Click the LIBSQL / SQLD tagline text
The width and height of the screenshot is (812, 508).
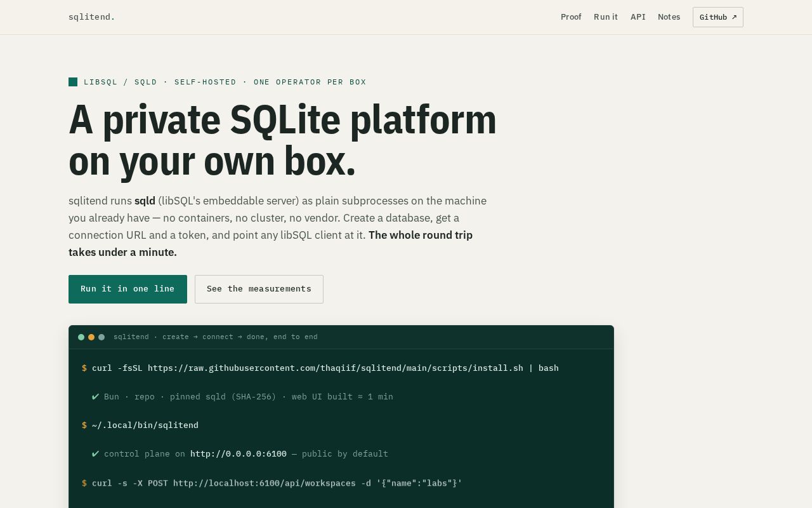[x=121, y=82]
